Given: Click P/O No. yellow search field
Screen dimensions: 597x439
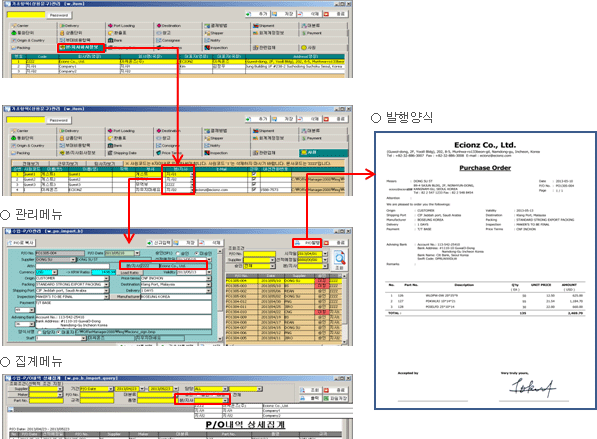Looking at the screenshot, I should 259,254.
